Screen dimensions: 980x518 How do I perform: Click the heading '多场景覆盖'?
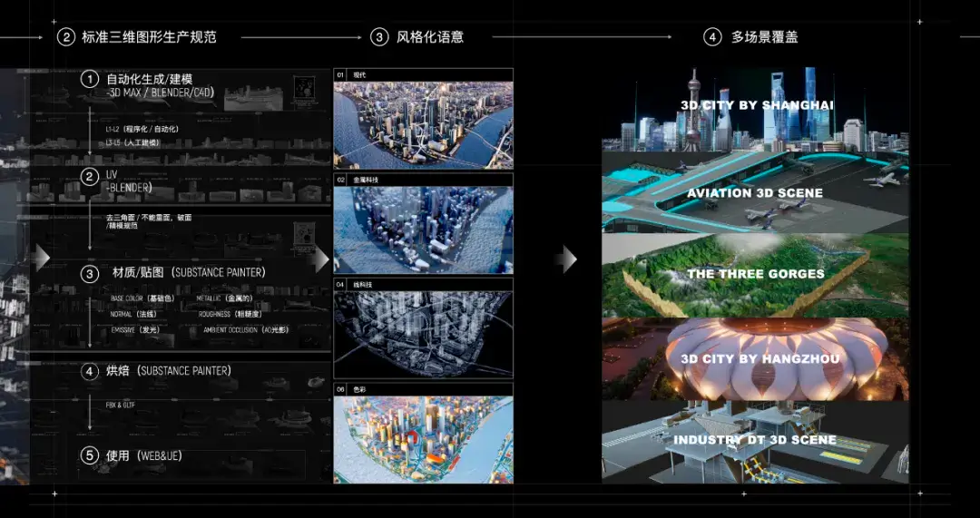(x=764, y=37)
